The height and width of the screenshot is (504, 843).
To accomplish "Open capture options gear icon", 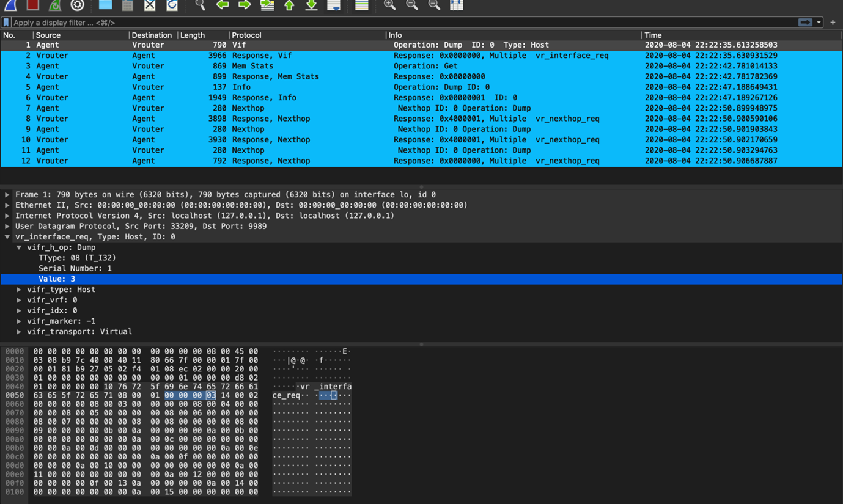I will click(77, 5).
